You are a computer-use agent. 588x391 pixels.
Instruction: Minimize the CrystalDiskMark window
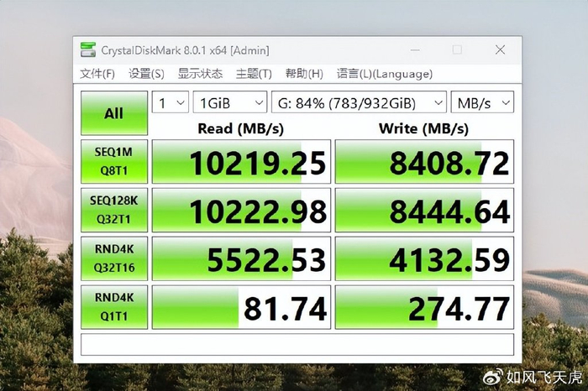(x=415, y=50)
